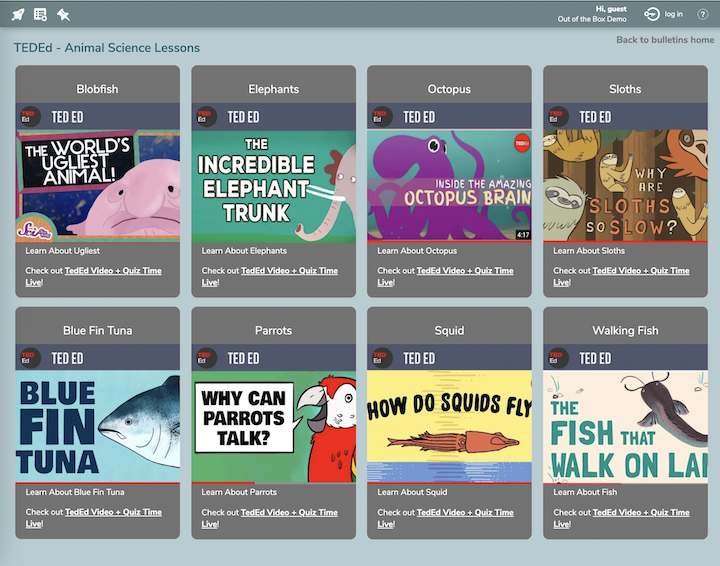Click Back to bulletins home link

(x=665, y=40)
